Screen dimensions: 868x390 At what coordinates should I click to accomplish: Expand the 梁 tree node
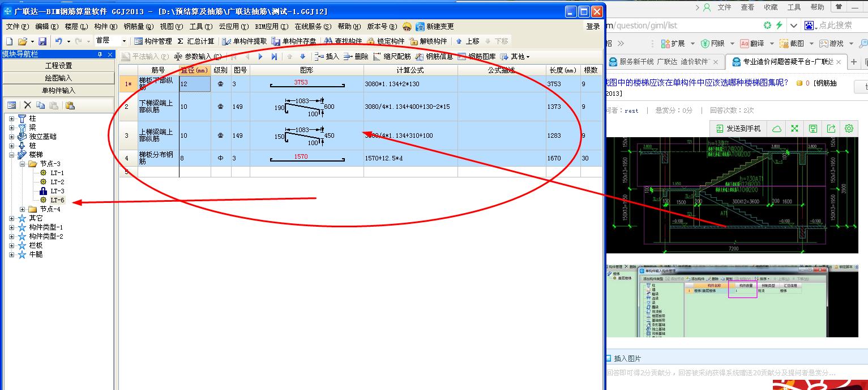click(11, 128)
